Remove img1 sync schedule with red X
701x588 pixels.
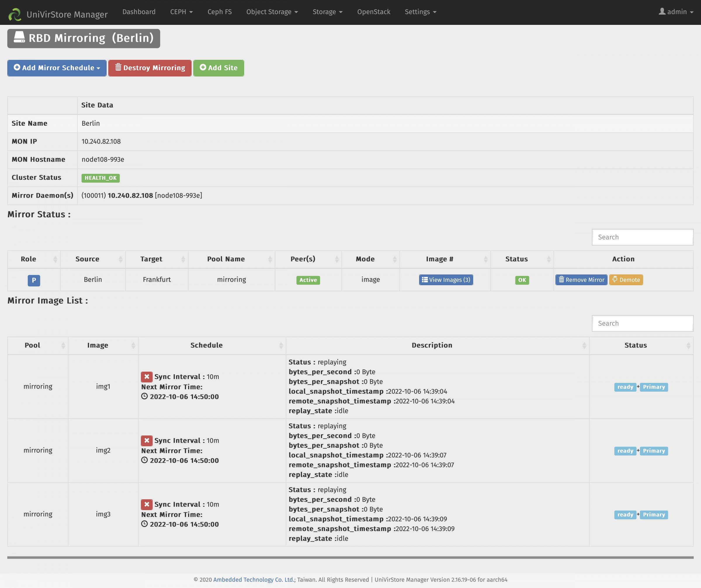147,377
